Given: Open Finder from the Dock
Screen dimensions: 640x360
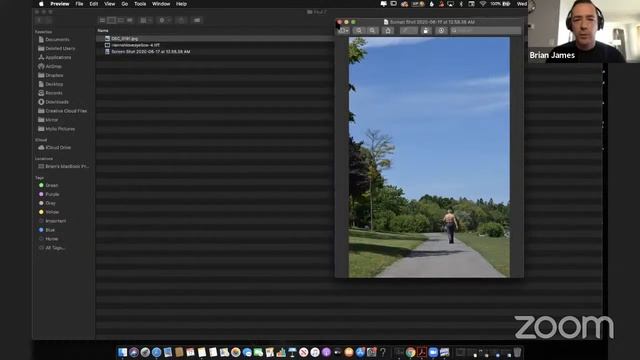Looking at the screenshot, I should point(122,352).
